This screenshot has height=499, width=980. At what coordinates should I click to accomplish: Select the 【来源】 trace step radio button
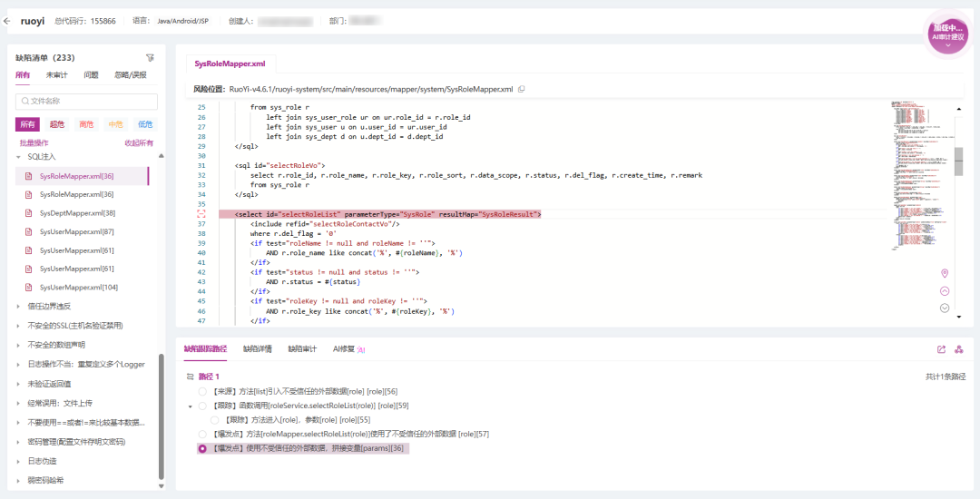pos(202,391)
